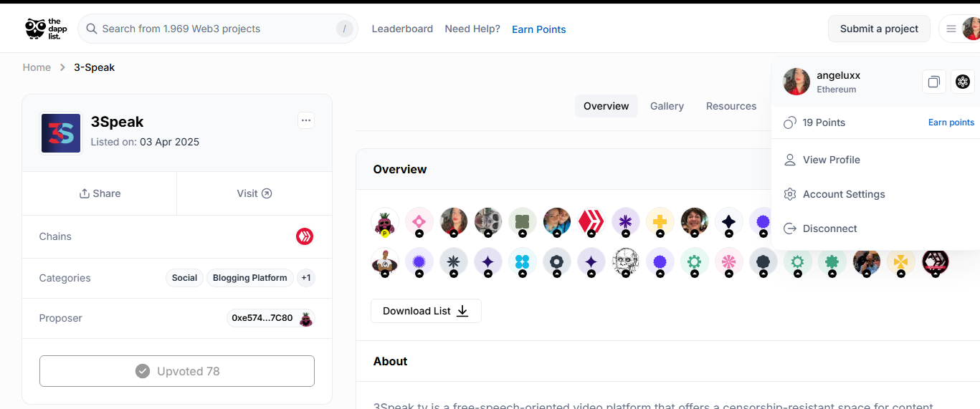Open the Leaderboard link
This screenshot has width=980, height=409.
(x=402, y=29)
